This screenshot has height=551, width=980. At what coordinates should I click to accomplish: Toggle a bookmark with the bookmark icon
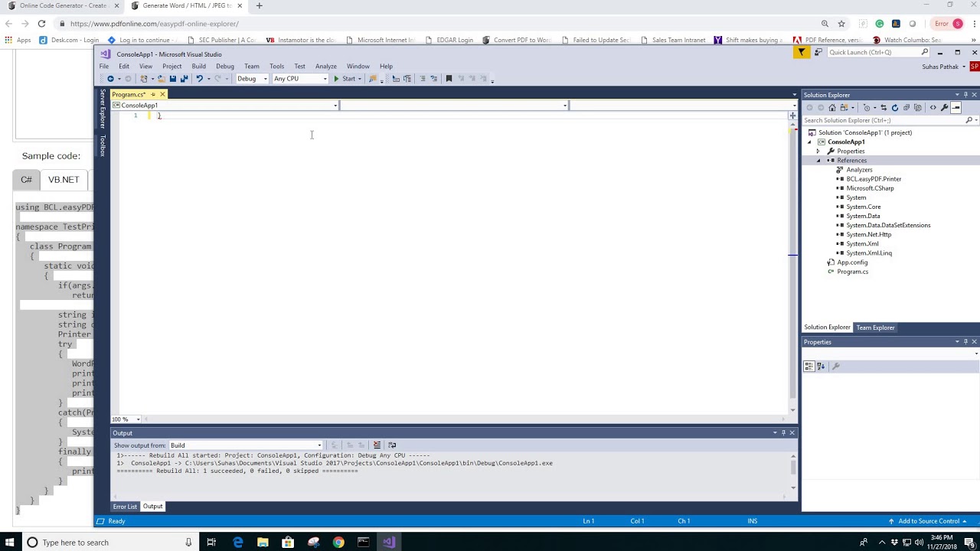click(449, 78)
